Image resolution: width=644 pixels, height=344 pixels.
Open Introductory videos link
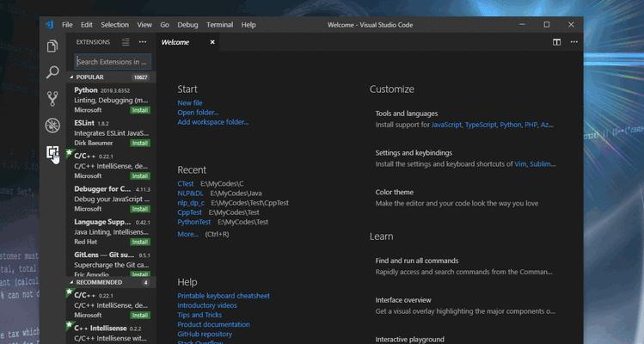point(207,305)
